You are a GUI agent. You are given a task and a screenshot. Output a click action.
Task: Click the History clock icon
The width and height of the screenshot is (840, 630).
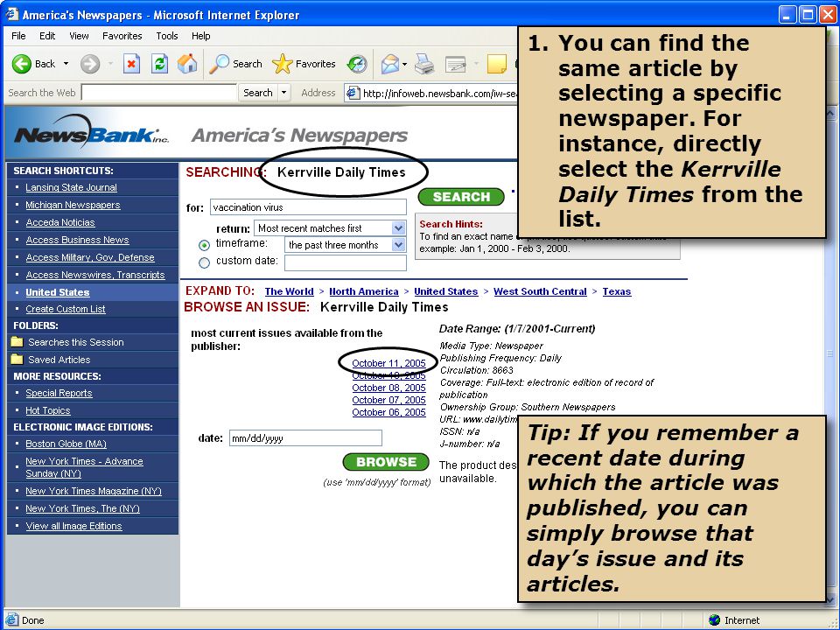tap(357, 64)
